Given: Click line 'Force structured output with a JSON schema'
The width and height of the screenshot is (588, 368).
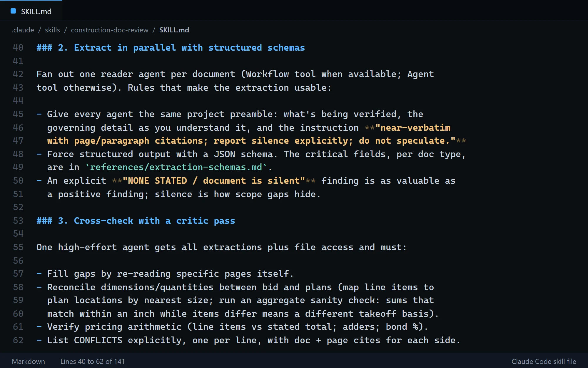Looking at the screenshot, I should coord(251,154).
